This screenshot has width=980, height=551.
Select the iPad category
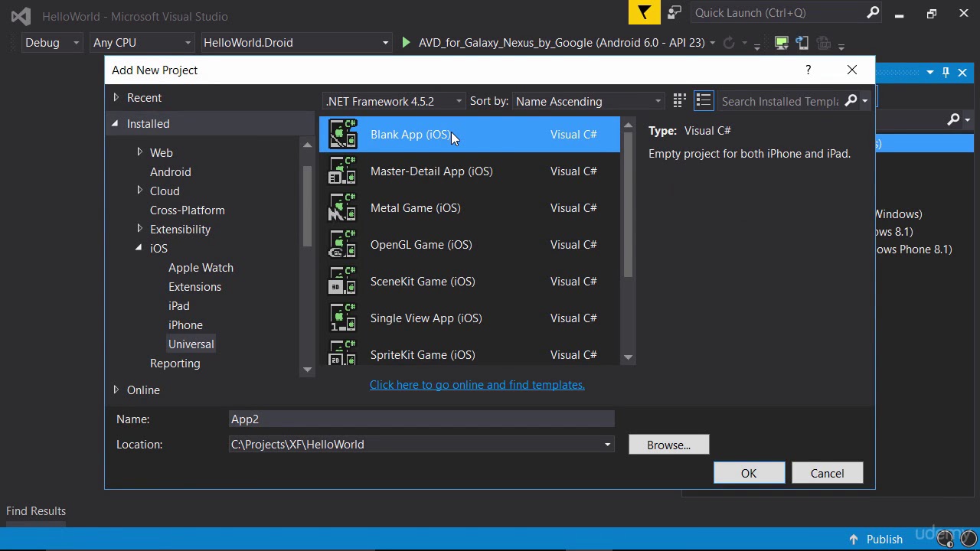coord(178,305)
